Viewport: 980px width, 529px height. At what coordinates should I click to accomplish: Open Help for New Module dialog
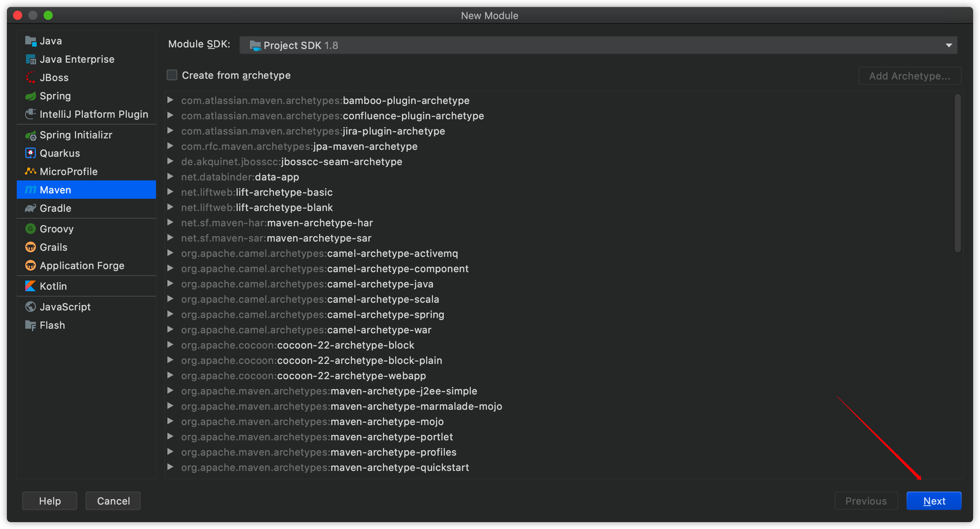(50, 501)
